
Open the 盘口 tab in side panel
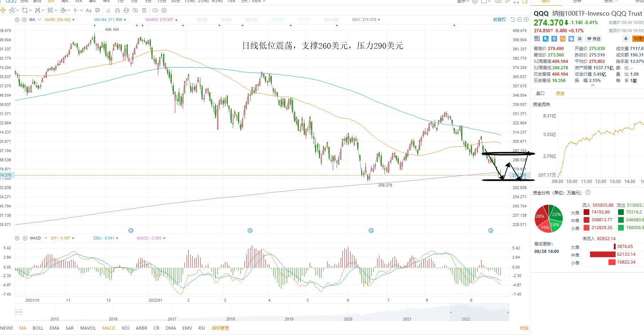(540, 93)
